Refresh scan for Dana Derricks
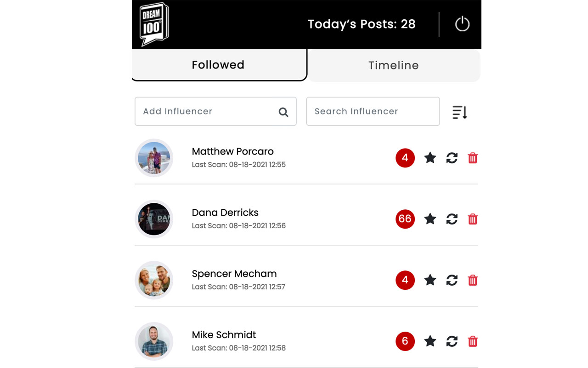Image resolution: width=588 pixels, height=368 pixels. coord(452,219)
